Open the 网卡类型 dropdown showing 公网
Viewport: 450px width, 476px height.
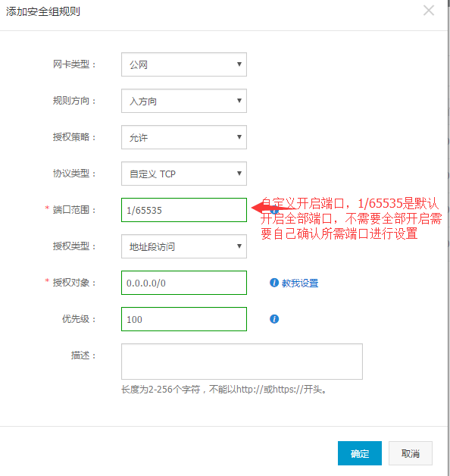(x=184, y=64)
